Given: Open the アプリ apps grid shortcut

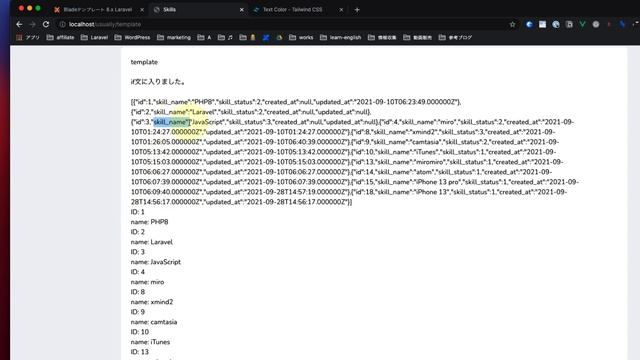Looking at the screenshot, I should click(28, 38).
